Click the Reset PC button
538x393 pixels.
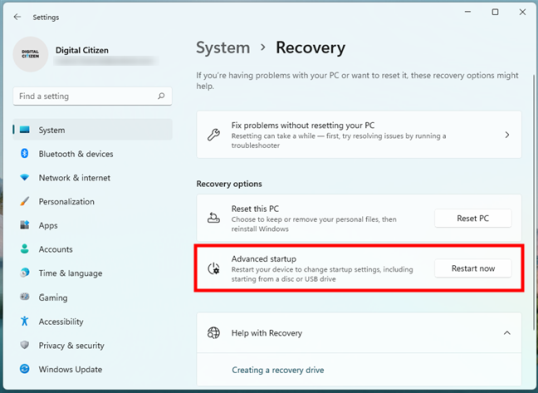(473, 218)
